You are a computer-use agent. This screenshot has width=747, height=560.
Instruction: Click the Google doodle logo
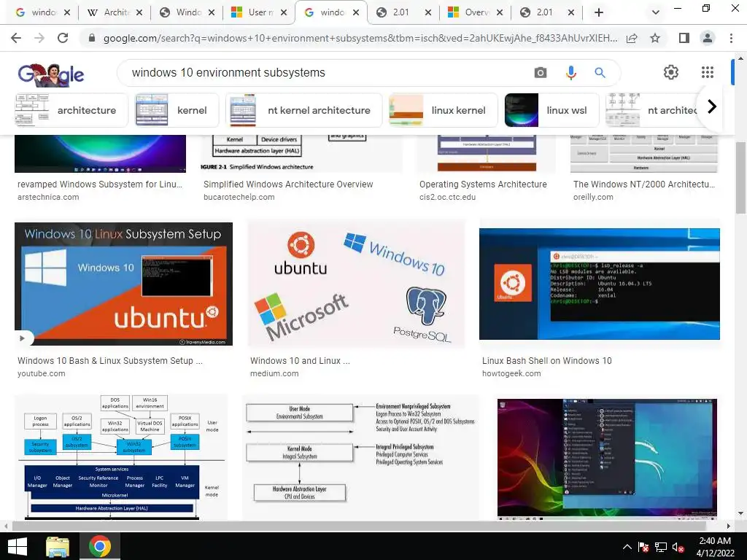(51, 74)
